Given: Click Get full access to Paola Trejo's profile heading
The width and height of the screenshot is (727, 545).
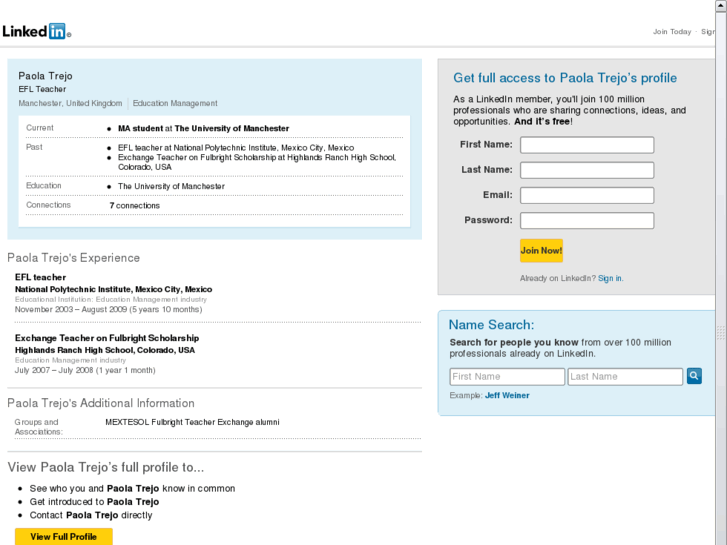Looking at the screenshot, I should tap(565, 78).
